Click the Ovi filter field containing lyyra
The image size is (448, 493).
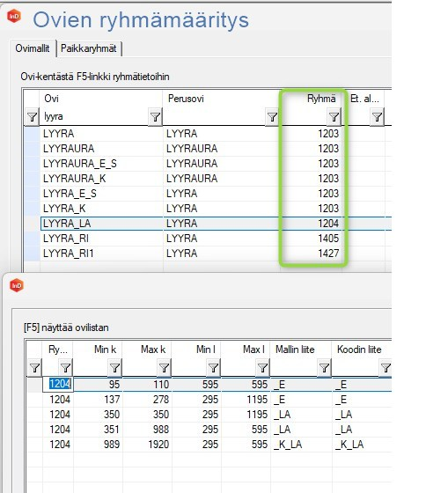point(94,116)
